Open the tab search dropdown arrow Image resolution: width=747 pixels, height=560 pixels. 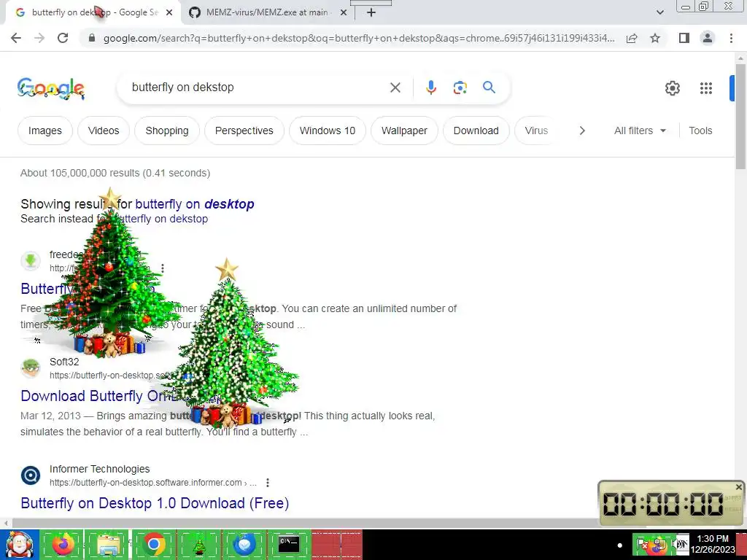click(659, 12)
